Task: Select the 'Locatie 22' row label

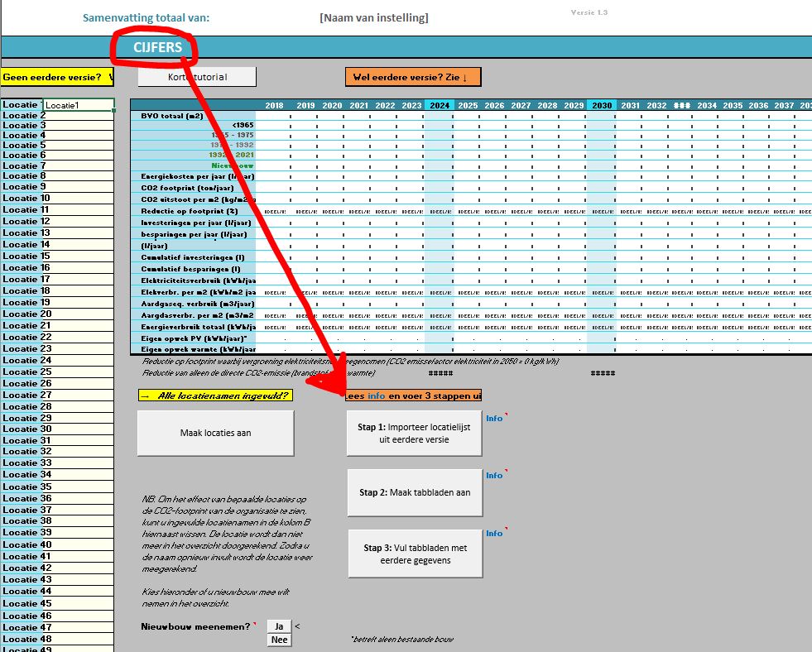Action: coord(27,337)
